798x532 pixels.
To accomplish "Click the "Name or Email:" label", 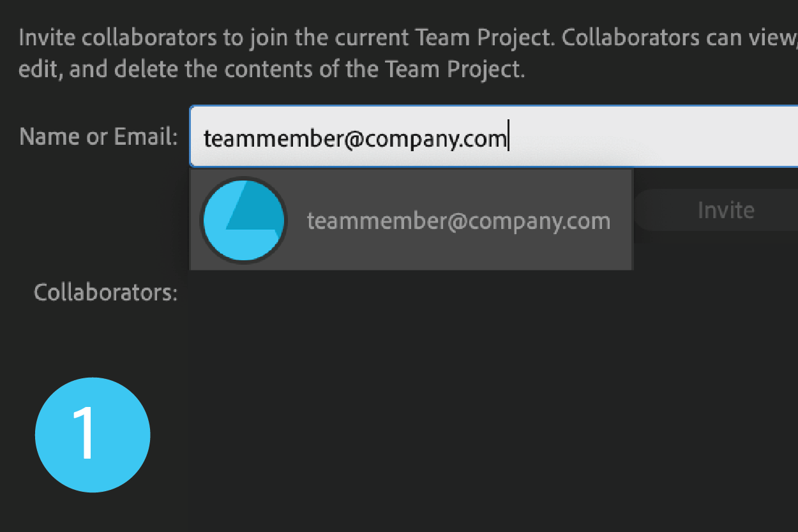I will 98,137.
